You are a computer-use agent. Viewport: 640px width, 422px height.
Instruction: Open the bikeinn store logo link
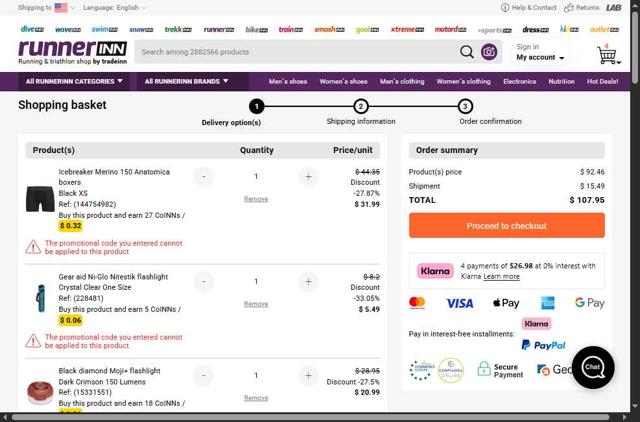click(x=257, y=29)
